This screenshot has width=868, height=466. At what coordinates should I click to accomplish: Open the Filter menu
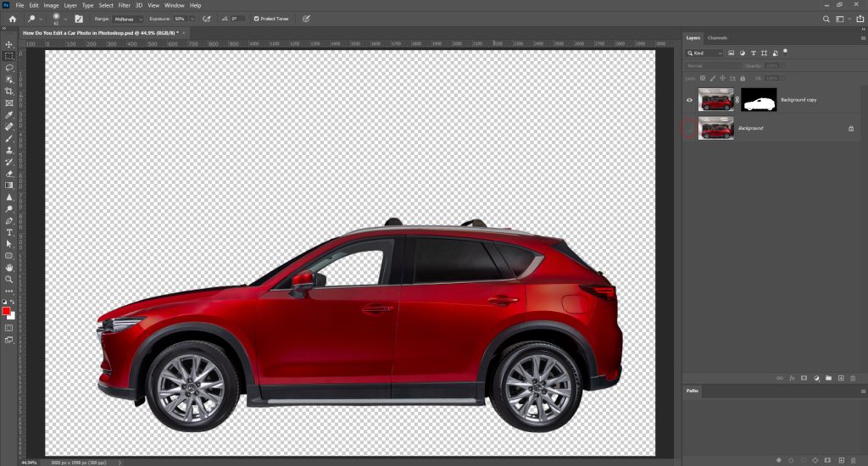[125, 5]
